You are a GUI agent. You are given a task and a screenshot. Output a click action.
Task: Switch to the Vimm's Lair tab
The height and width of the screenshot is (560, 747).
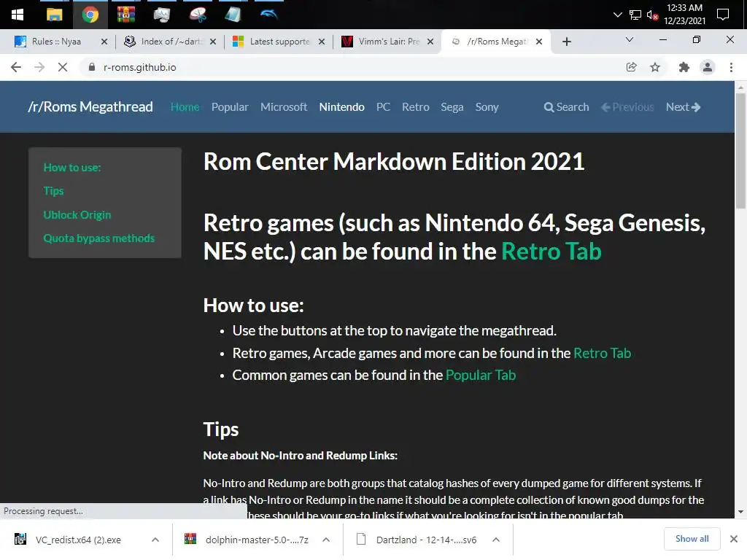point(381,42)
